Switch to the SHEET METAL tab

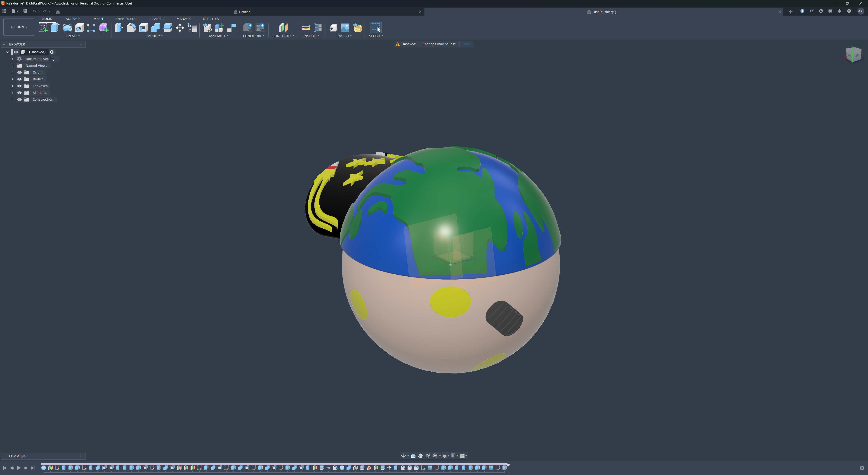click(126, 19)
